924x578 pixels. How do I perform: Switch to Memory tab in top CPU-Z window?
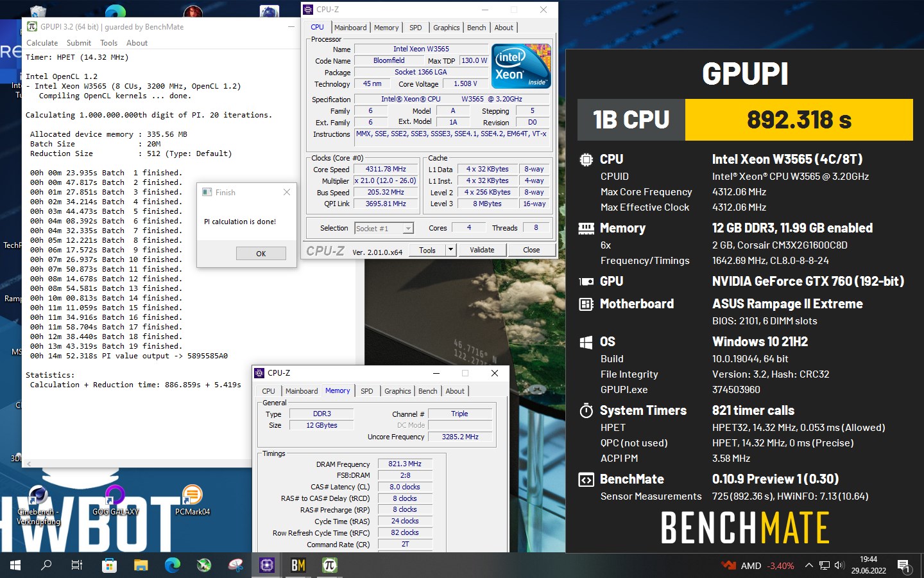tap(386, 28)
